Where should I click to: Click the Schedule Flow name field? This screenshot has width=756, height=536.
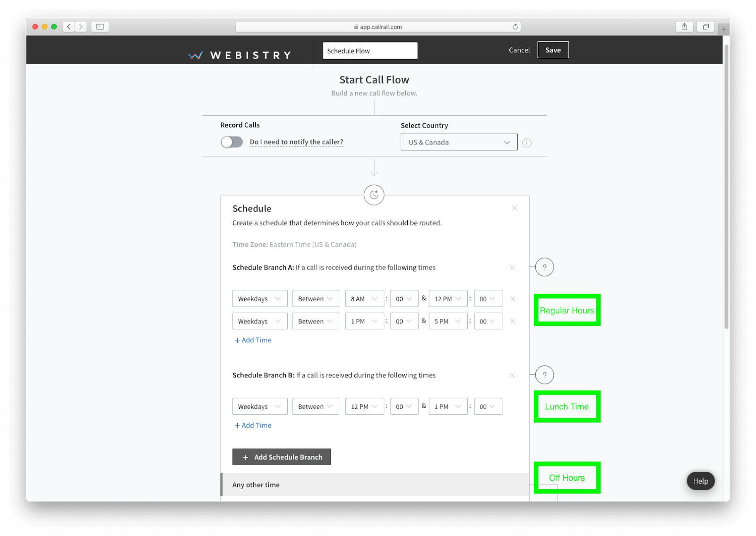click(x=370, y=51)
